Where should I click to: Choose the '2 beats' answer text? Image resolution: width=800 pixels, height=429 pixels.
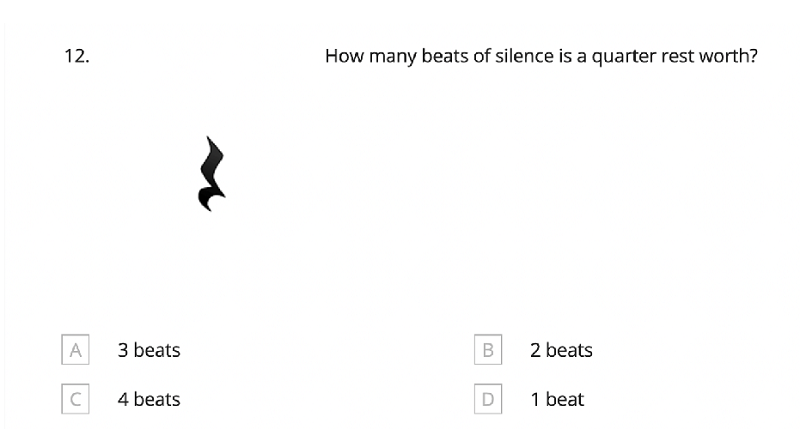pyautogui.click(x=561, y=350)
